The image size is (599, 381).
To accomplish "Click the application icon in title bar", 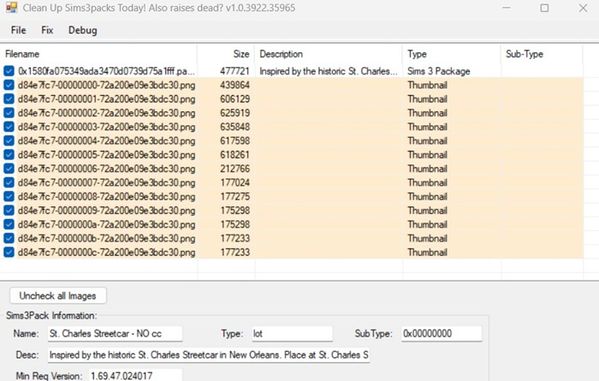I will (11, 8).
